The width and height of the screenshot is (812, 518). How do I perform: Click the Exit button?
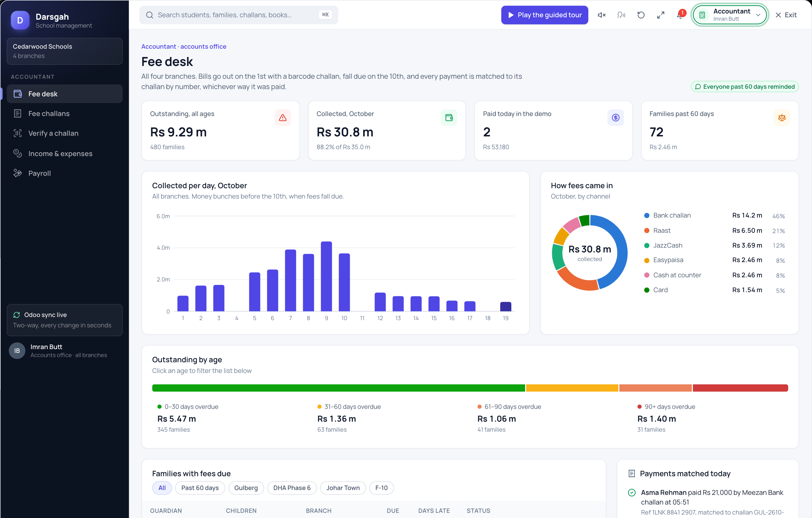click(786, 15)
